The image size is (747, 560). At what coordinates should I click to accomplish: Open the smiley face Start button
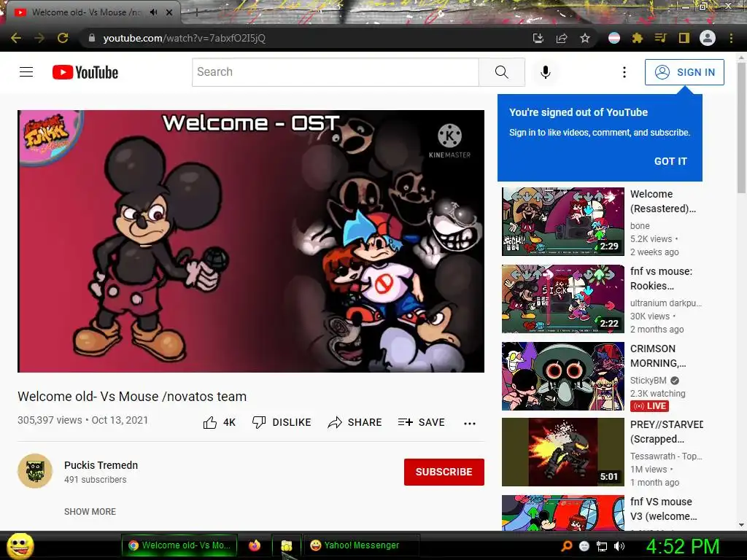20,545
